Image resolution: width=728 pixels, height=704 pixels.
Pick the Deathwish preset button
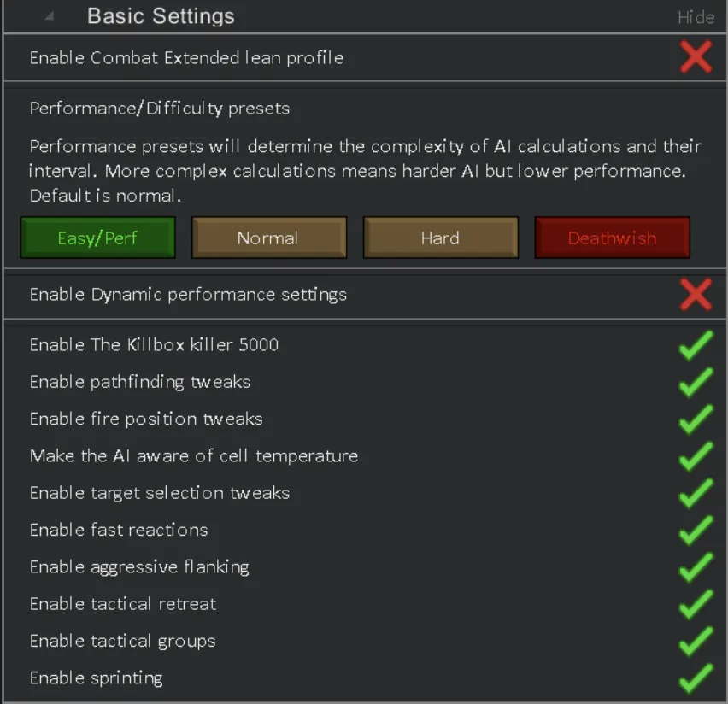612,238
